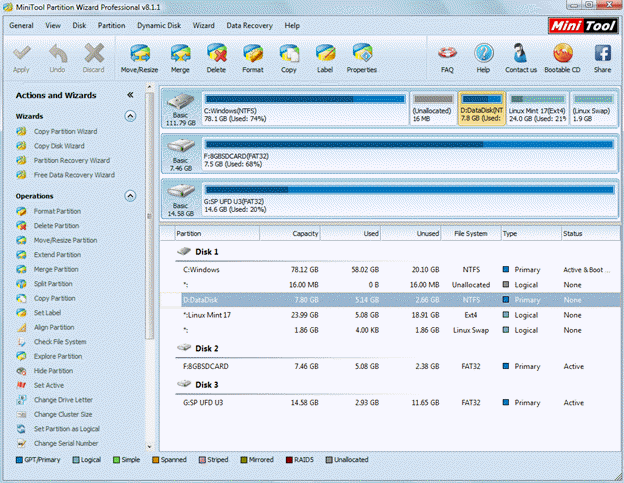Image resolution: width=624 pixels, height=483 pixels.
Task: Click the Discard X icon
Action: pos(94,53)
